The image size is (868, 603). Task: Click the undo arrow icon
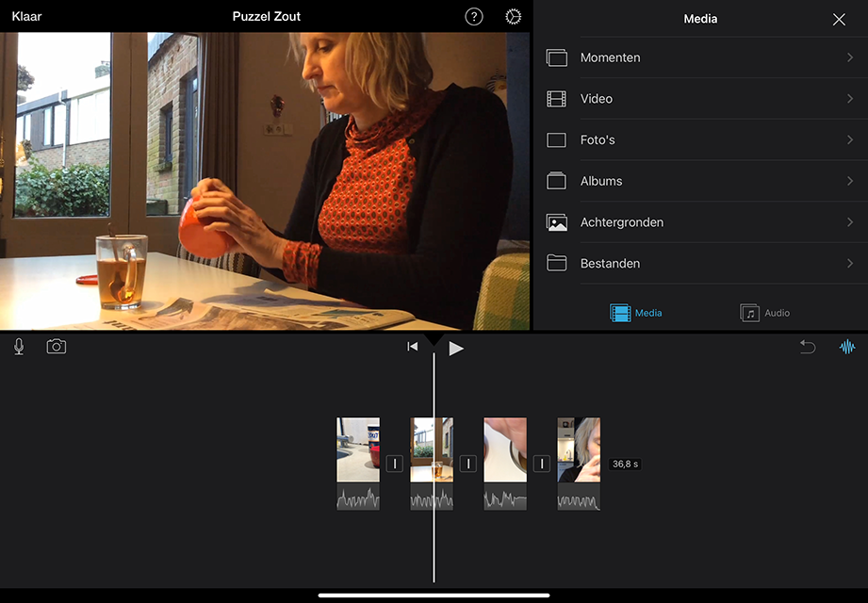coord(808,347)
